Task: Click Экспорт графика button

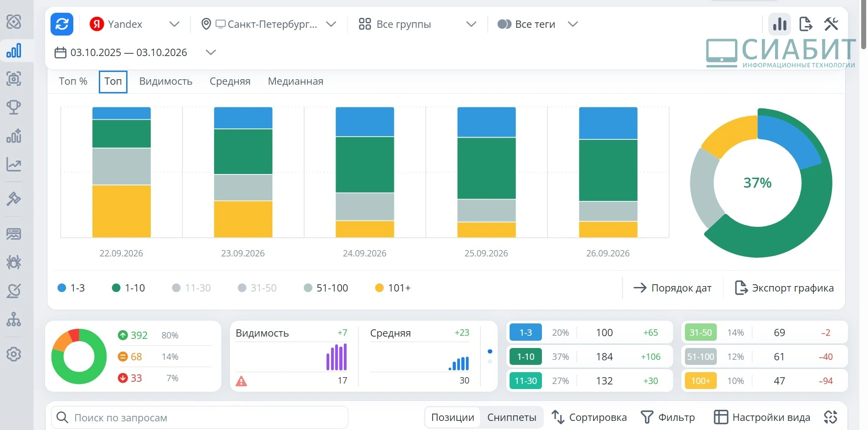Action: [x=784, y=288]
